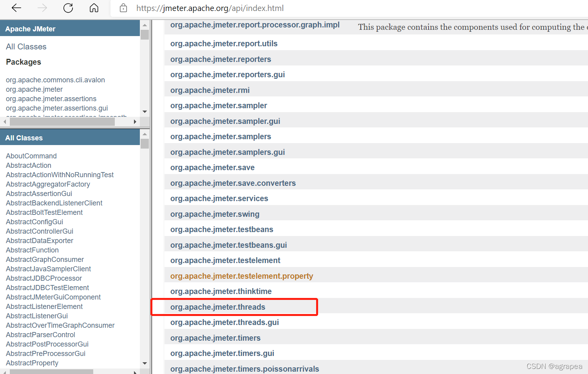Screen dimensions: 588x374
Task: Reload the page with refresh icon
Action: pyautogui.click(x=68, y=8)
